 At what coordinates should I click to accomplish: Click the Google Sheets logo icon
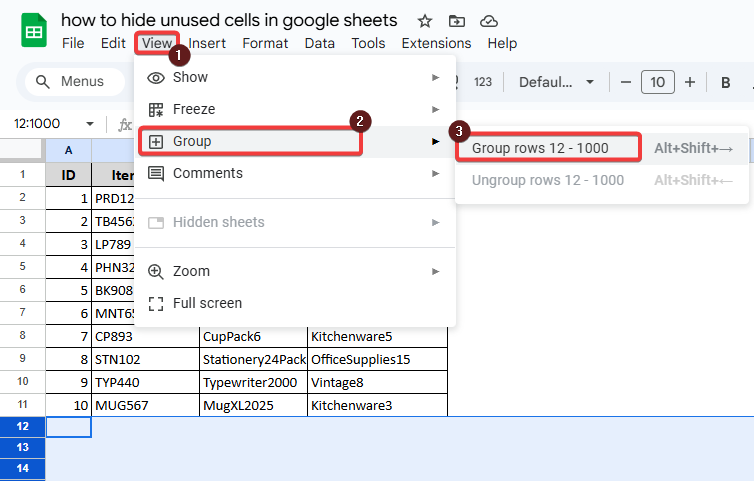(32, 31)
